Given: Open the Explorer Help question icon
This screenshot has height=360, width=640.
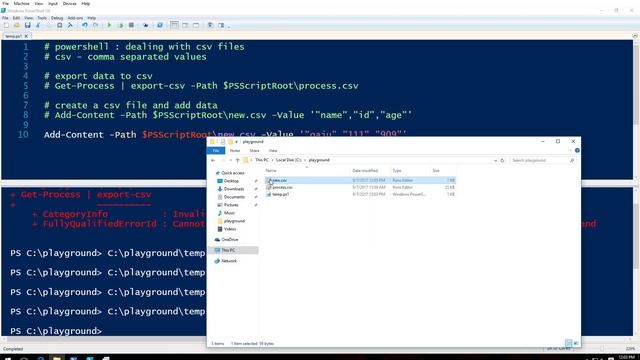Looking at the screenshot, I should (x=577, y=151).
